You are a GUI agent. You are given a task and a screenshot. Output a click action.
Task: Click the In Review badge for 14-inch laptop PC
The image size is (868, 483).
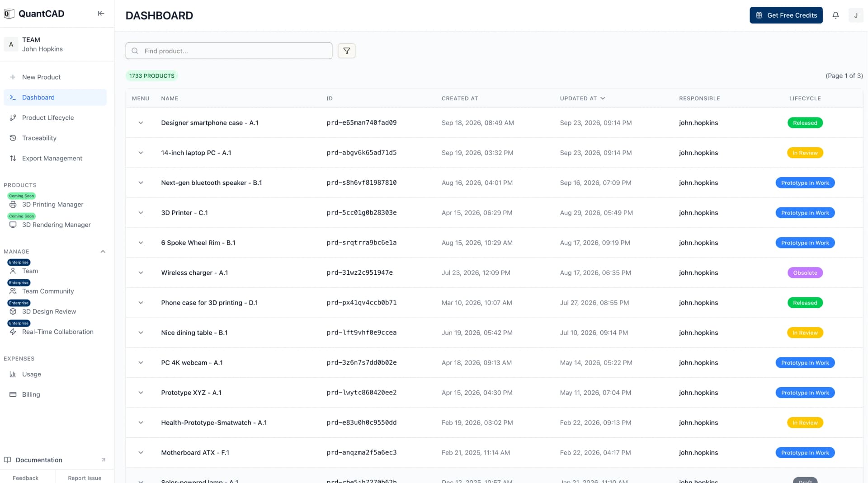pyautogui.click(x=805, y=153)
